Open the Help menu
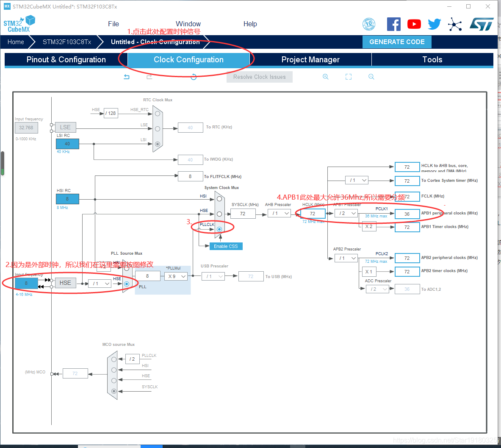 tap(250, 24)
